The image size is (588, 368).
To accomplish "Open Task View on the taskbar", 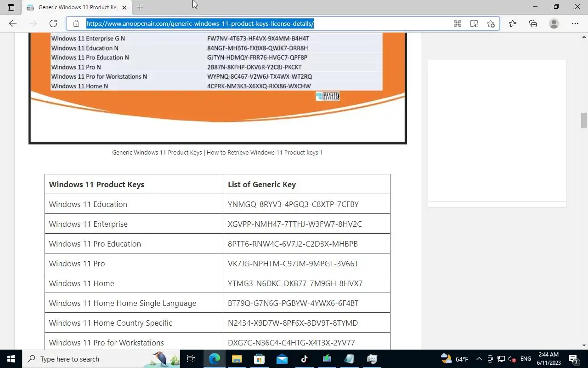I will click(192, 359).
